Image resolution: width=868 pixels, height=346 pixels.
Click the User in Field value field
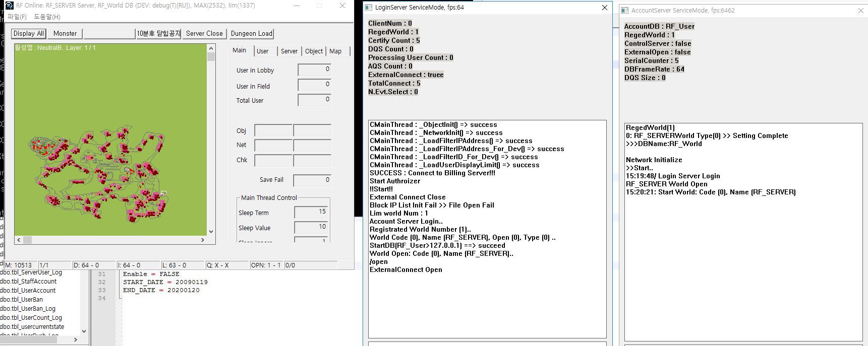[314, 85]
